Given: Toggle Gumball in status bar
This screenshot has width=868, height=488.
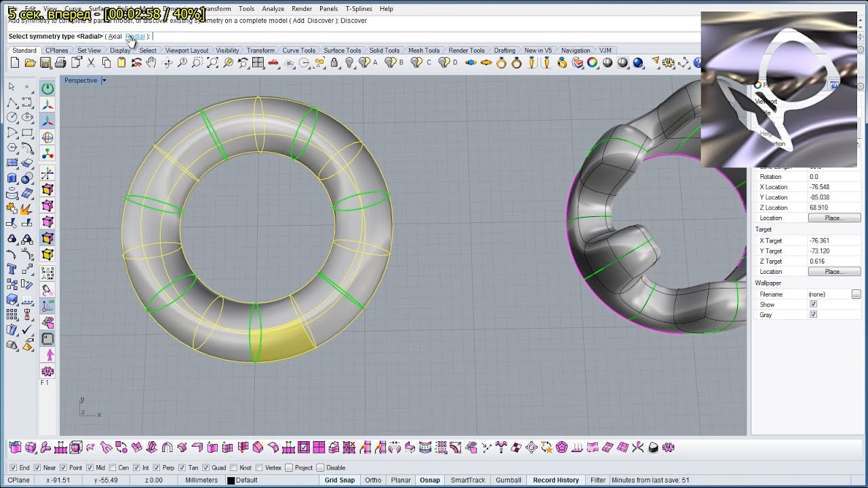Looking at the screenshot, I should [x=509, y=480].
